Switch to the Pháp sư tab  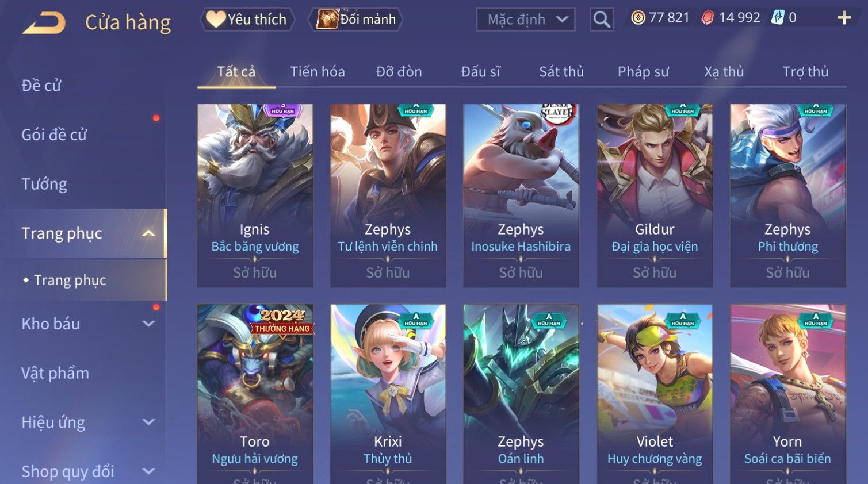(x=643, y=72)
